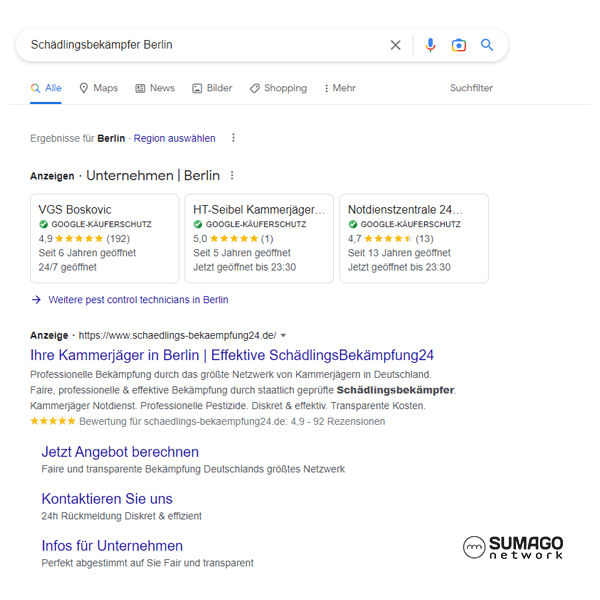Submit search with the magnifier icon
Viewport: 600px width, 600px height.
(x=487, y=45)
